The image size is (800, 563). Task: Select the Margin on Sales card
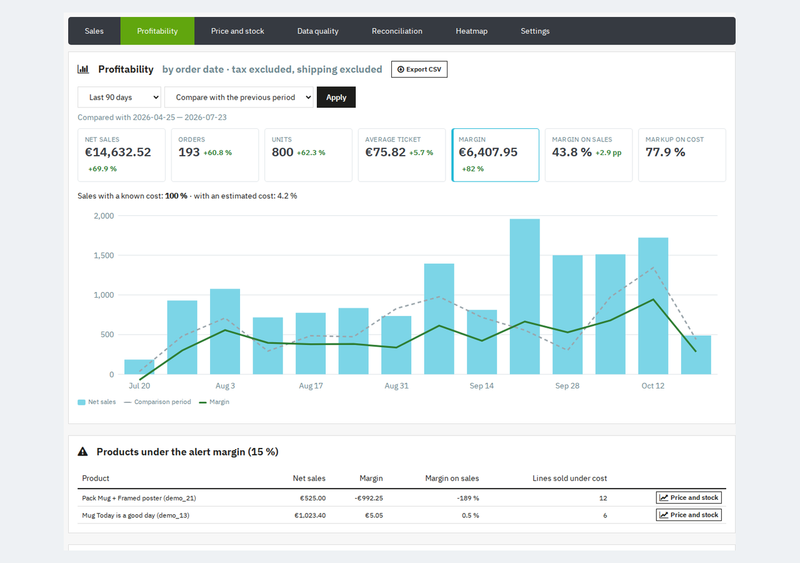[589, 155]
